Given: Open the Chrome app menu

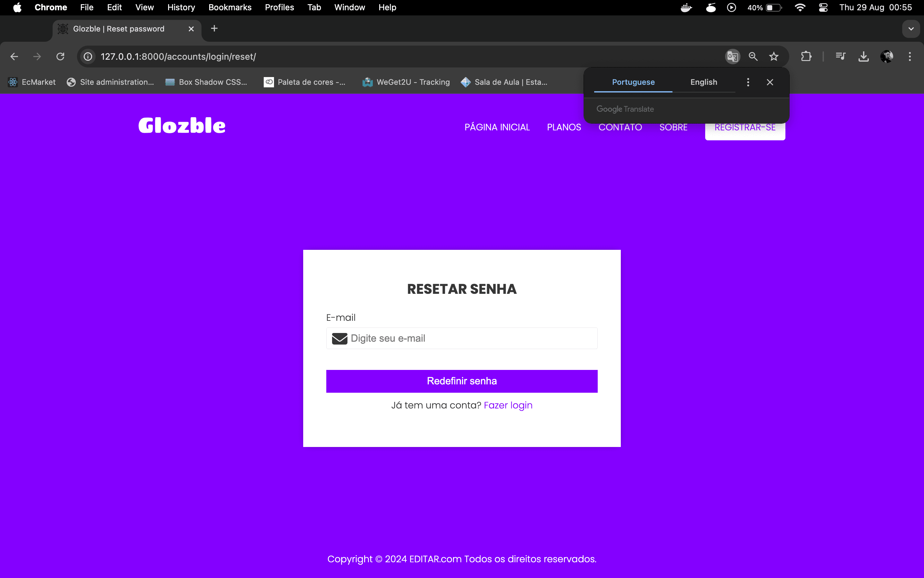Looking at the screenshot, I should click(51, 8).
